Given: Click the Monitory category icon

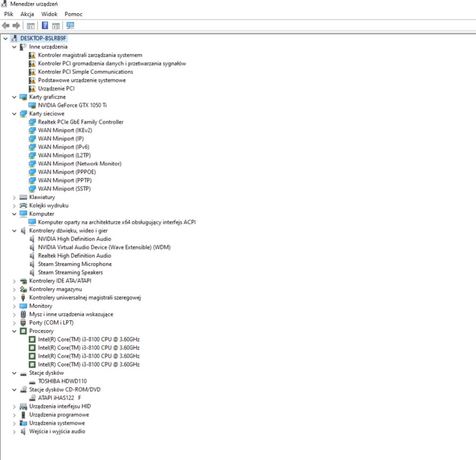Looking at the screenshot, I should tap(23, 306).
